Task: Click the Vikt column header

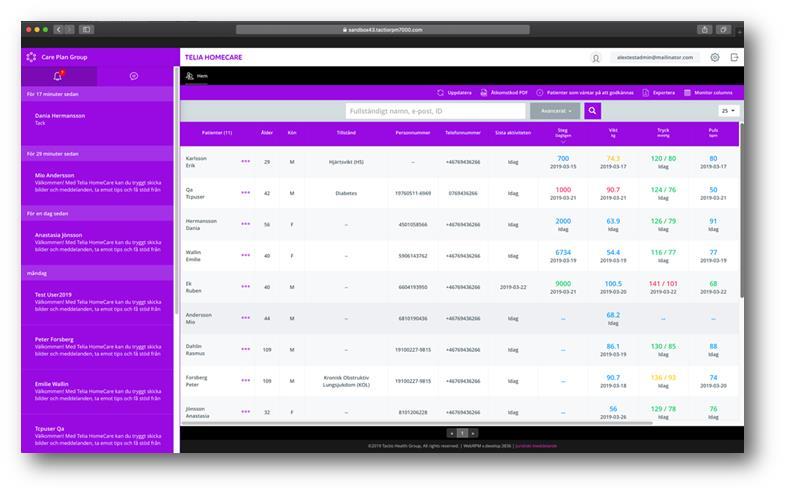Action: pyautogui.click(x=613, y=133)
